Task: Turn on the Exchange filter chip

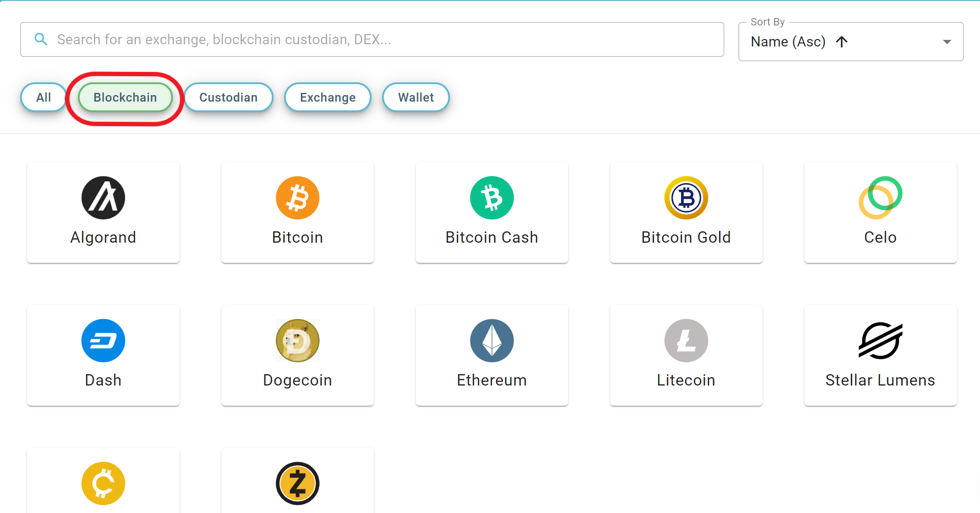Action: tap(328, 97)
